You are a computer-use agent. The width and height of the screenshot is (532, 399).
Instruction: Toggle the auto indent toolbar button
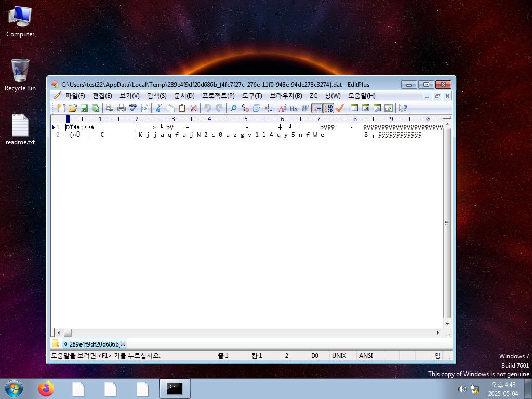click(x=317, y=108)
